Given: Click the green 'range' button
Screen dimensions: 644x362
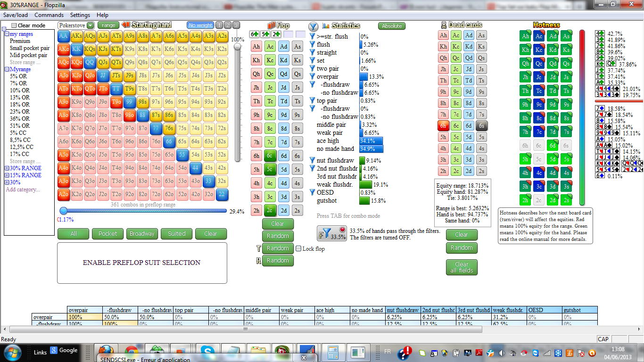Looking at the screenshot, I should pos(108,25).
